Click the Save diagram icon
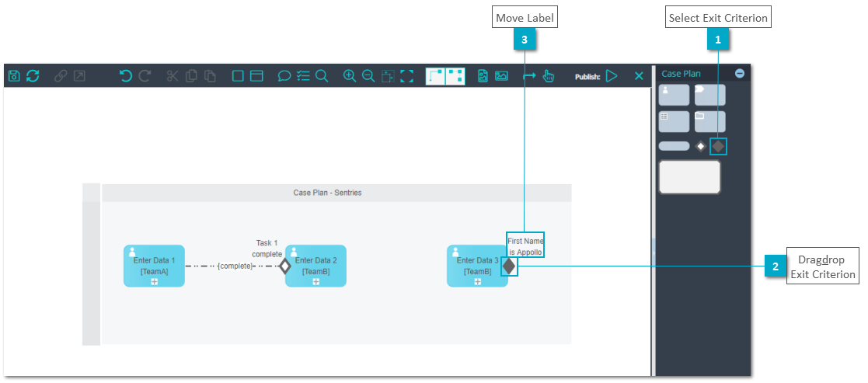Screen dimensions: 868x383 click(x=15, y=76)
